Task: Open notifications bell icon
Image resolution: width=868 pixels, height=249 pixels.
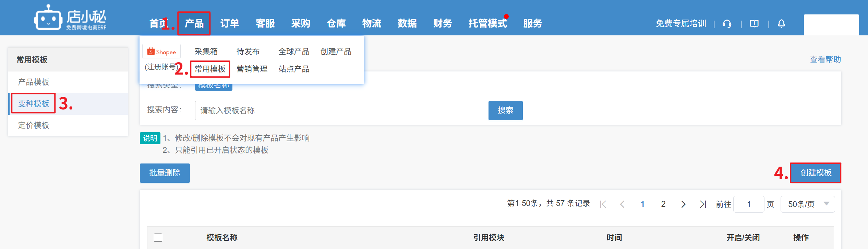Action: point(781,24)
